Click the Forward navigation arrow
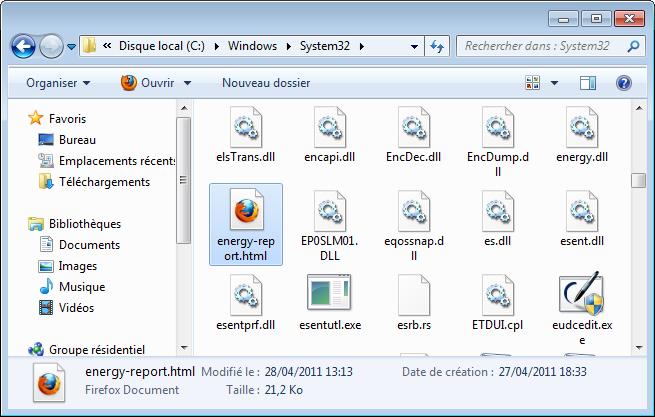This screenshot has width=655, height=417. click(51, 46)
